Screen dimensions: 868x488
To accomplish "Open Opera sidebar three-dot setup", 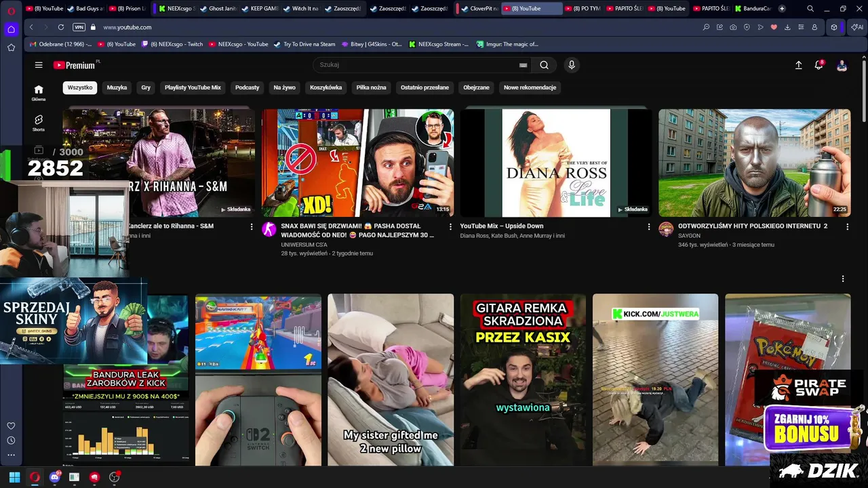I will click(x=11, y=455).
